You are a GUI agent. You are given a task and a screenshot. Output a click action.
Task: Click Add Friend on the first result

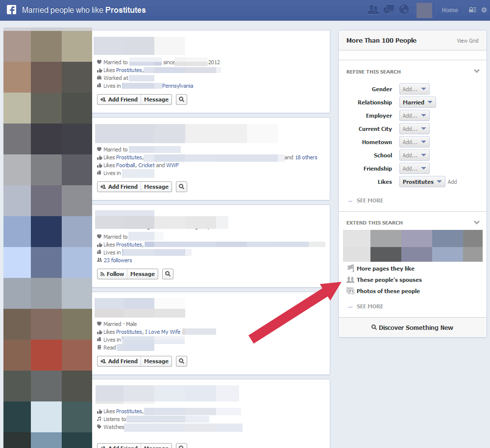119,100
